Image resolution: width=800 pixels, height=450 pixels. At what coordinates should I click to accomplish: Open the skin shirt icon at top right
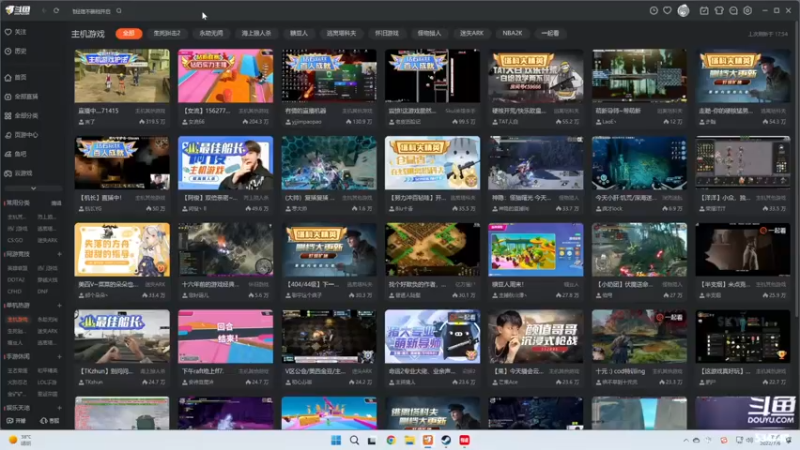(x=719, y=11)
